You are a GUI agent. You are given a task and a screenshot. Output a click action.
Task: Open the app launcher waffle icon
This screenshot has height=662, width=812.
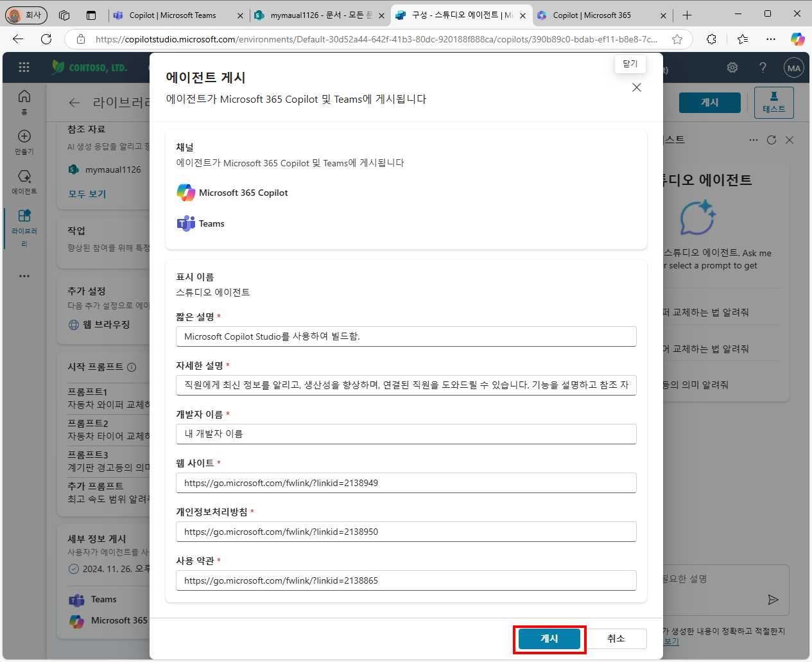click(x=24, y=67)
